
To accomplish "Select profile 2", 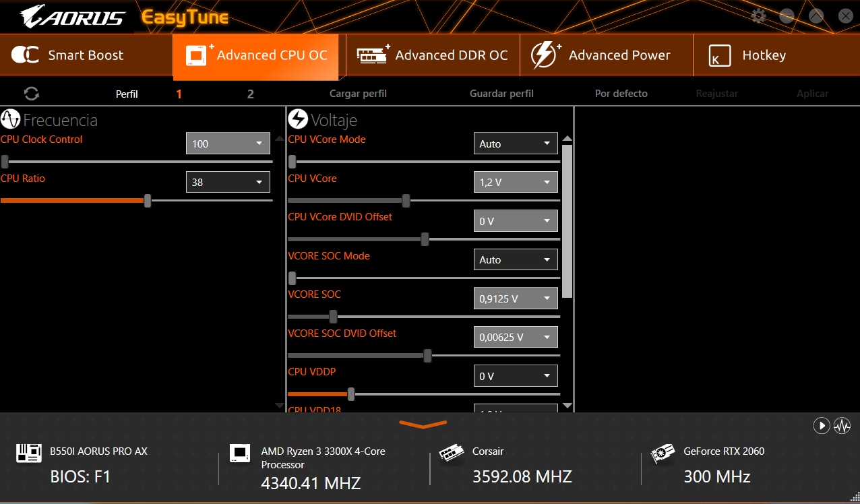I will tap(251, 94).
